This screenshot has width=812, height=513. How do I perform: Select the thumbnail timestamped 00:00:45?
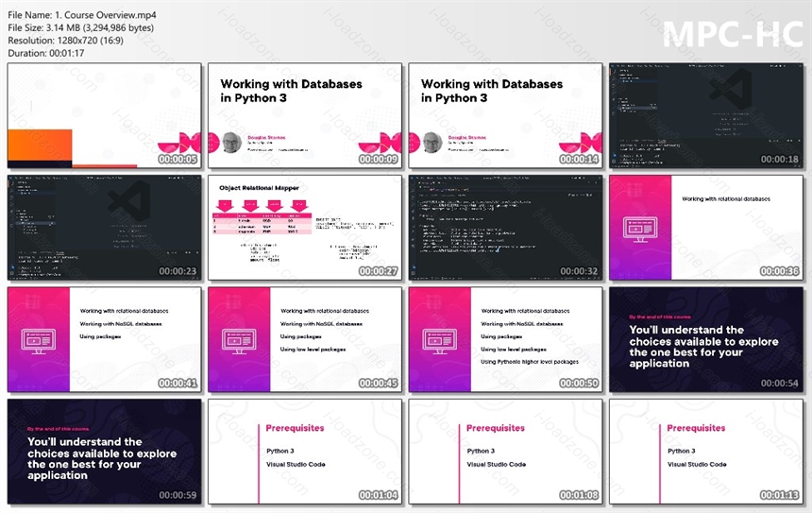click(x=304, y=339)
